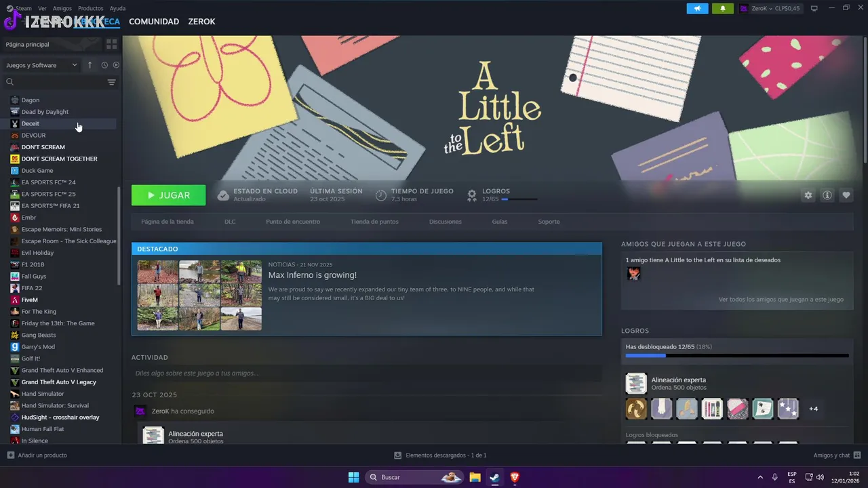Toggle library grid collections view icon
The width and height of the screenshot is (868, 488).
(112, 44)
